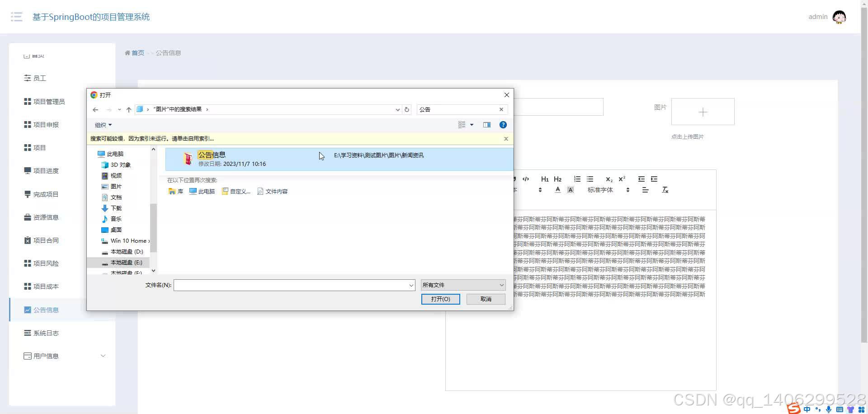Select the 公告信息 file result
This screenshot has height=414, width=868.
pyautogui.click(x=339, y=159)
